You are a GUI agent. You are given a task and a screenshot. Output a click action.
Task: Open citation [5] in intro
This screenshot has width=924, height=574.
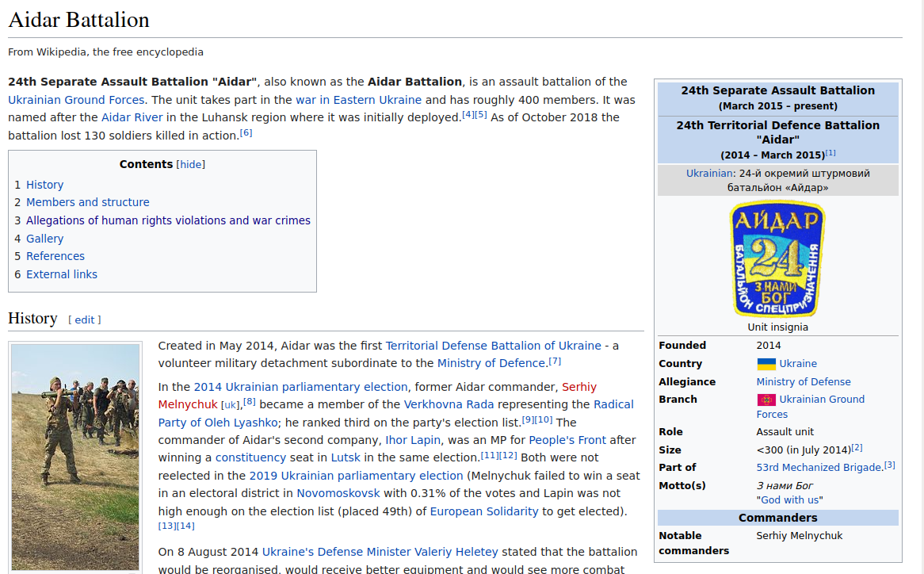(481, 114)
